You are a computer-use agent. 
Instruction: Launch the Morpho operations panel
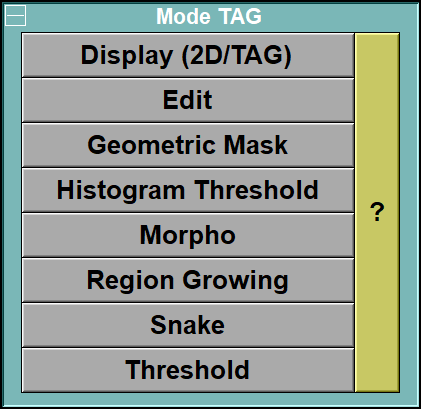188,235
